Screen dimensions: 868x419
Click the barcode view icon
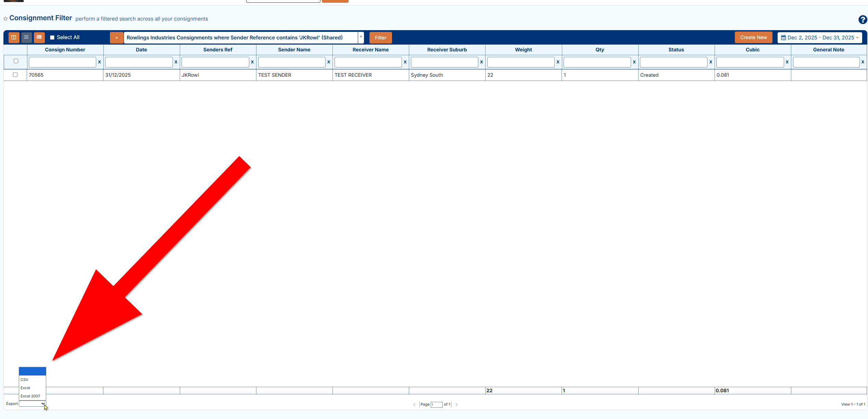coord(39,37)
